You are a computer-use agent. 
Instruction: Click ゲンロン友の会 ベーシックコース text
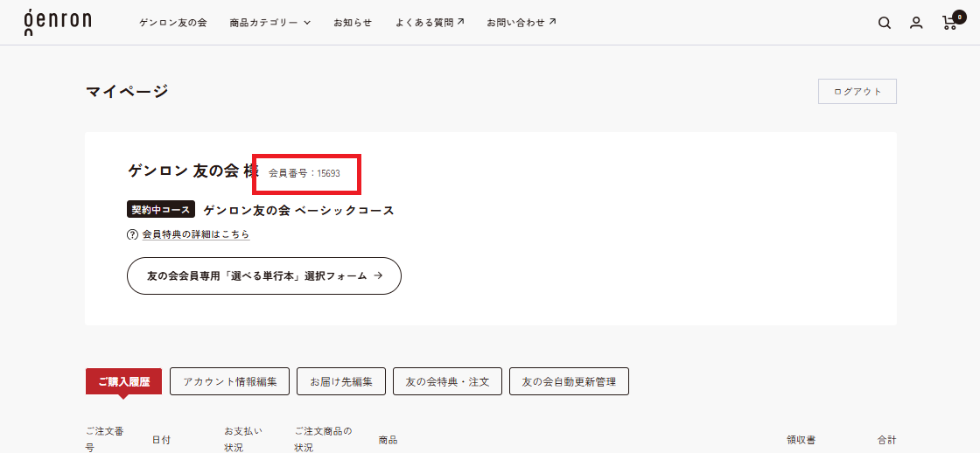298,211
